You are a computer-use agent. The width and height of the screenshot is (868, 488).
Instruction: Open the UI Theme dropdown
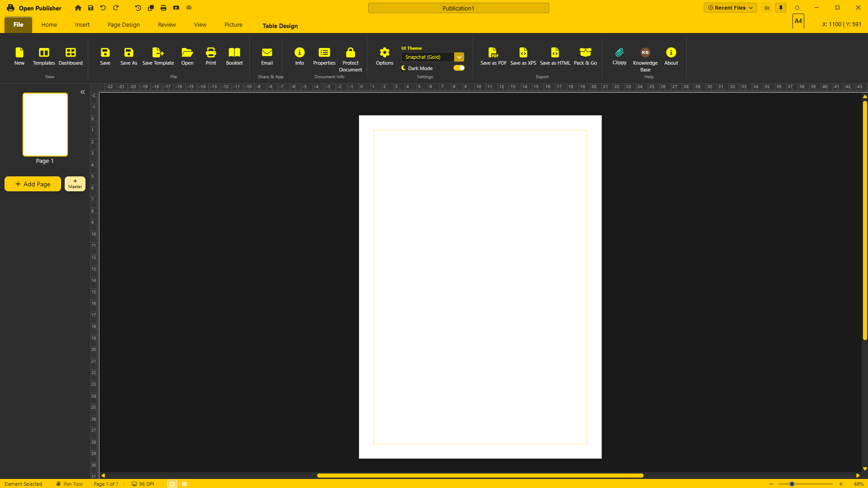coord(433,57)
